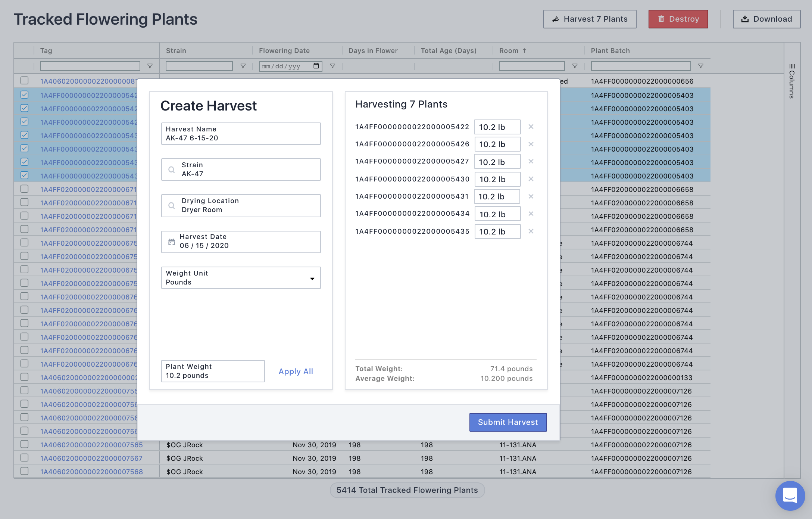Click the Strain search magnifier icon
Image resolution: width=812 pixels, height=519 pixels.
pos(172,170)
